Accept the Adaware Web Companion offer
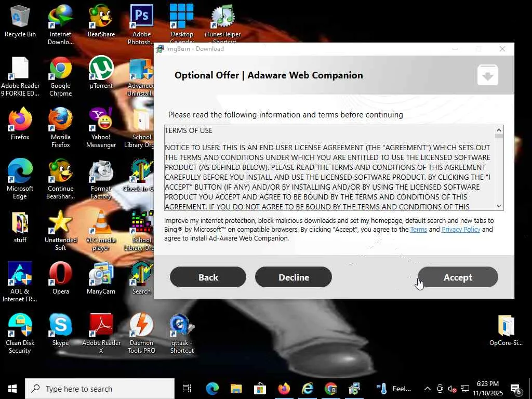This screenshot has height=399, width=532. pyautogui.click(x=458, y=277)
